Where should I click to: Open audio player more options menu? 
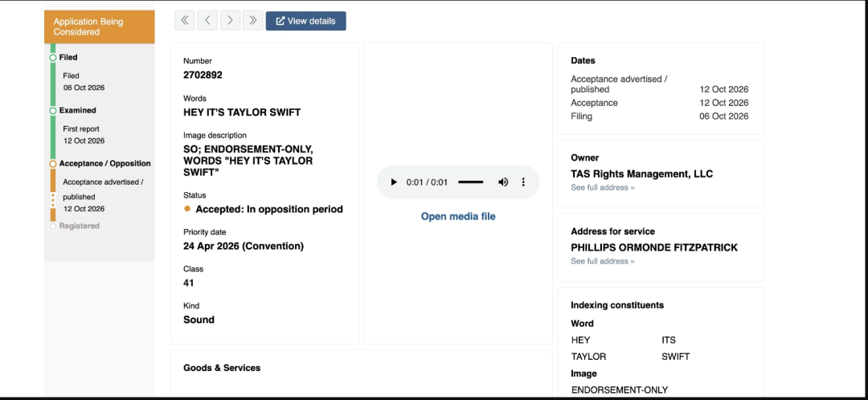[x=523, y=182]
